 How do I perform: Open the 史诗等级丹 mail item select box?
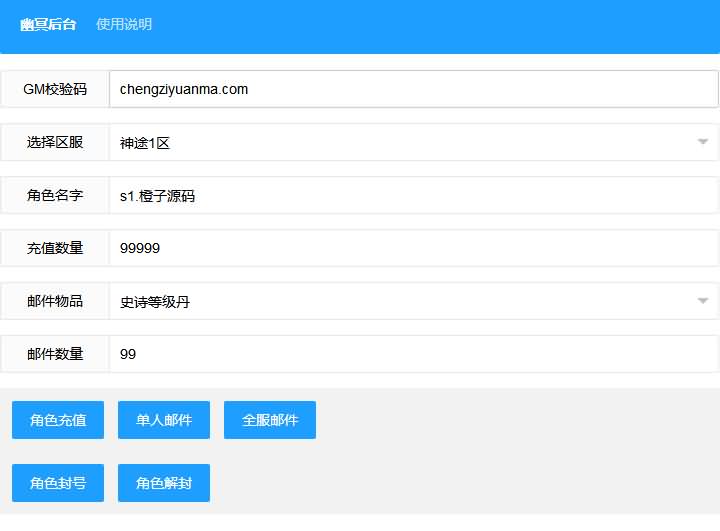coord(400,301)
